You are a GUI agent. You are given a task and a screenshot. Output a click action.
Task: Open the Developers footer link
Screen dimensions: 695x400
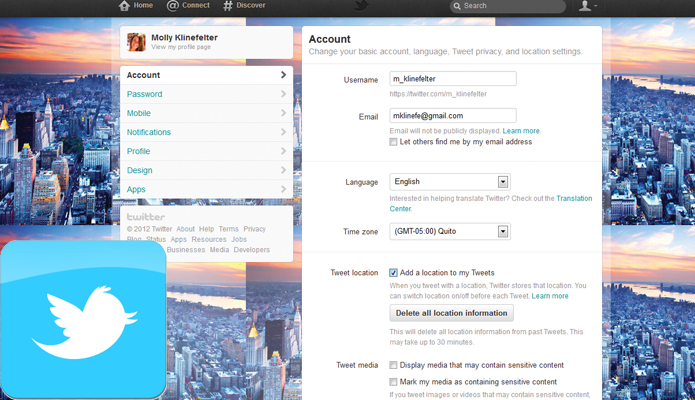coord(252,250)
